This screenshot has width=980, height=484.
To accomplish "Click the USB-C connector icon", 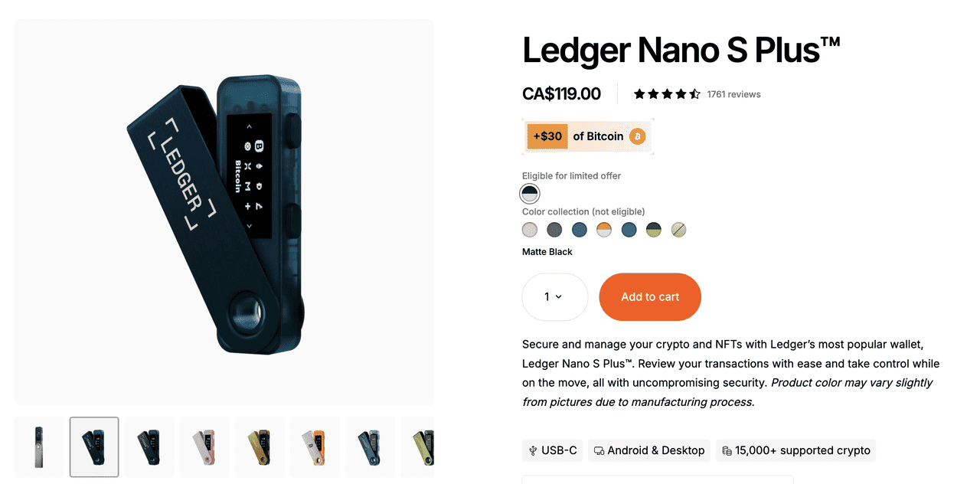I will [x=533, y=451].
